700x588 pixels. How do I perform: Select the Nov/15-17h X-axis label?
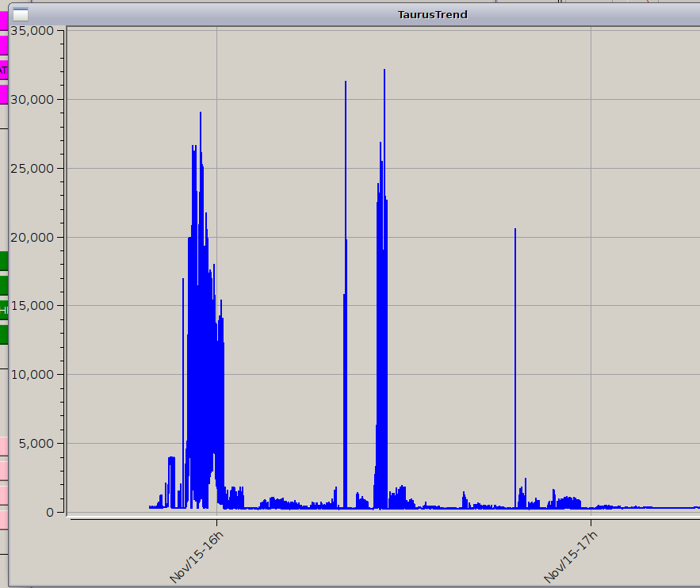[572, 556]
